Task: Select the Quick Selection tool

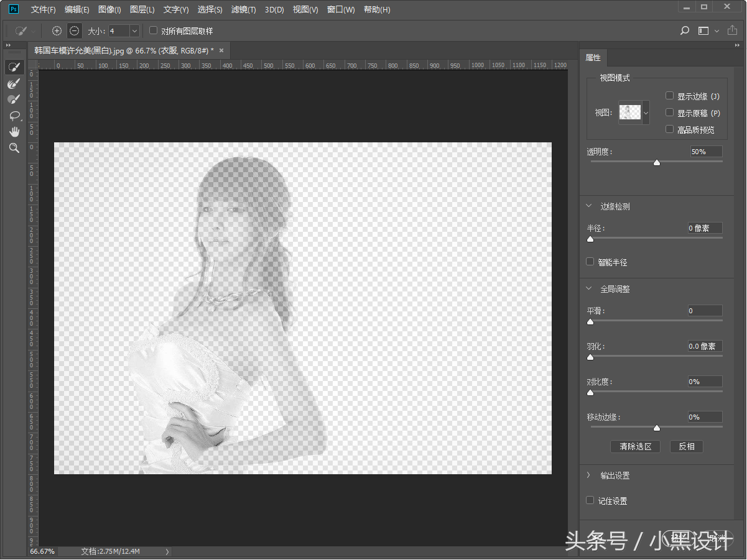Action: click(14, 67)
